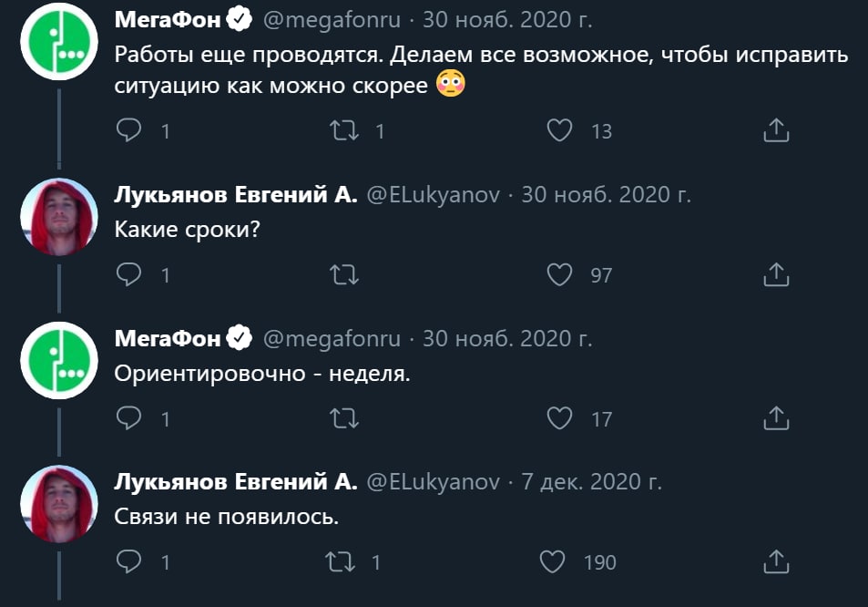
Task: Like the "Ориентировочно - неделя." tweet
Action: click(x=558, y=418)
